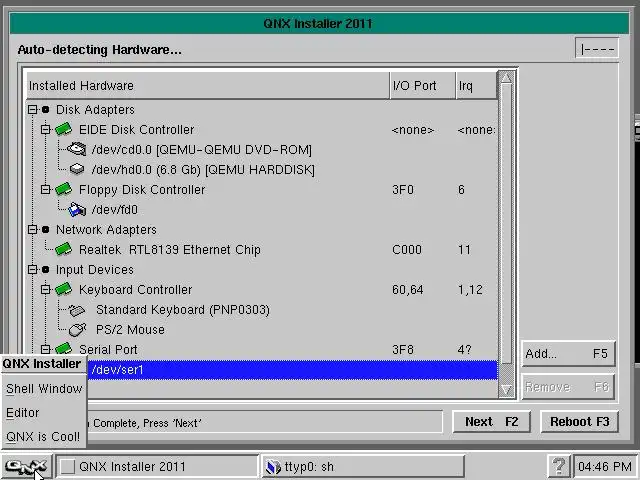Viewport: 640px width, 480px height.
Task: Select Realtek RTL8139 Ethernet Chip row
Action: click(262, 249)
